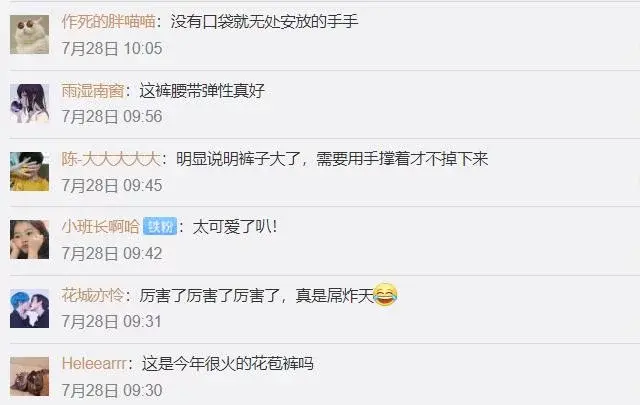Screen dimensions: 640x405
Task: Open 陈-大大大大大's avatar picture
Action: click(x=29, y=171)
